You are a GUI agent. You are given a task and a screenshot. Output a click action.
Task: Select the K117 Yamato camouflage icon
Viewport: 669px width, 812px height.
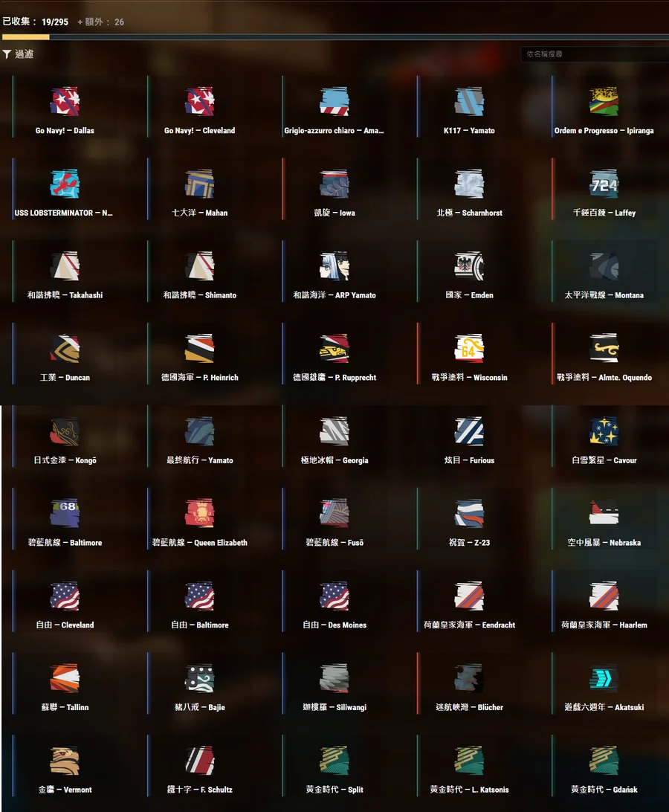(x=469, y=102)
